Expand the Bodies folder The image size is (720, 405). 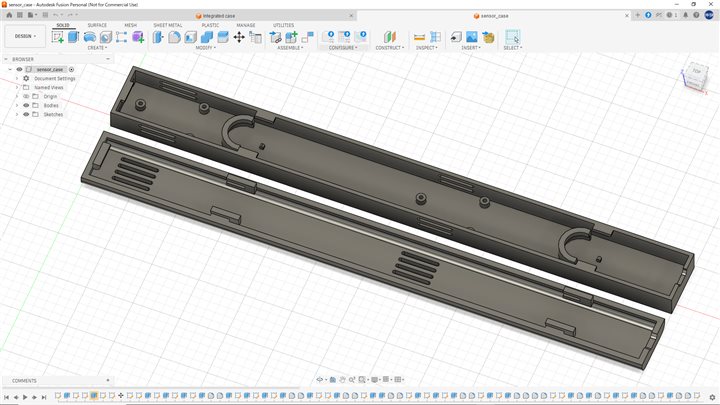pyautogui.click(x=17, y=105)
